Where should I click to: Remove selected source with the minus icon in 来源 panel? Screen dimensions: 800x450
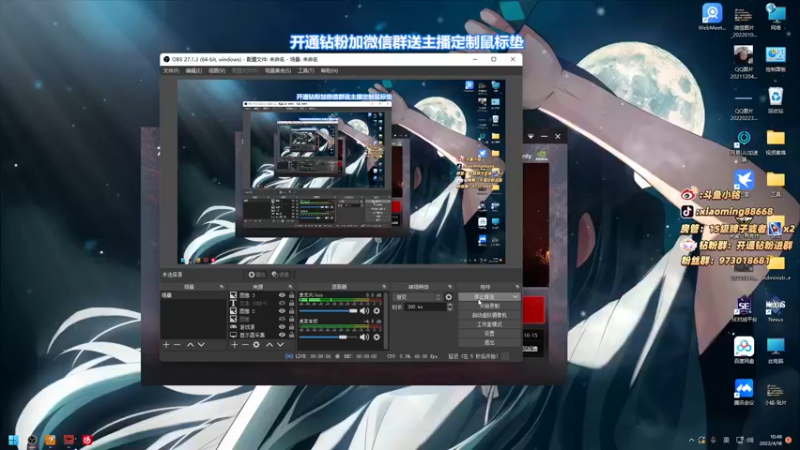[x=245, y=345]
